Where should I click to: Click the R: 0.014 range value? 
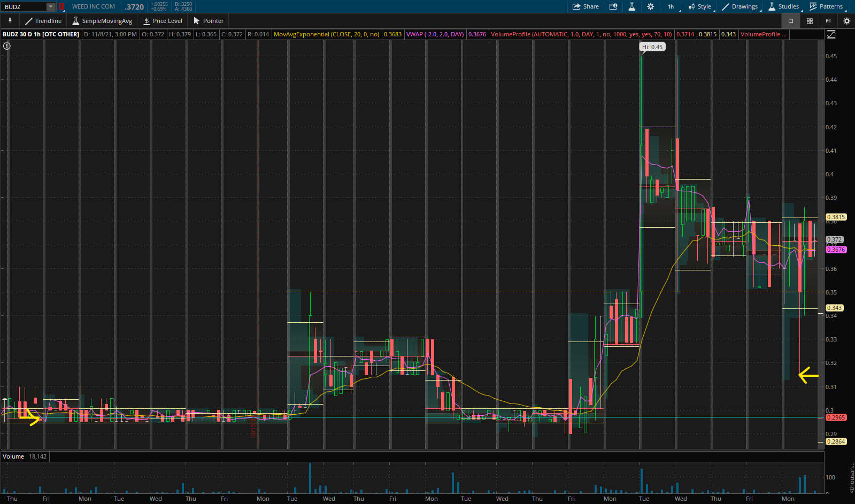pyautogui.click(x=258, y=34)
